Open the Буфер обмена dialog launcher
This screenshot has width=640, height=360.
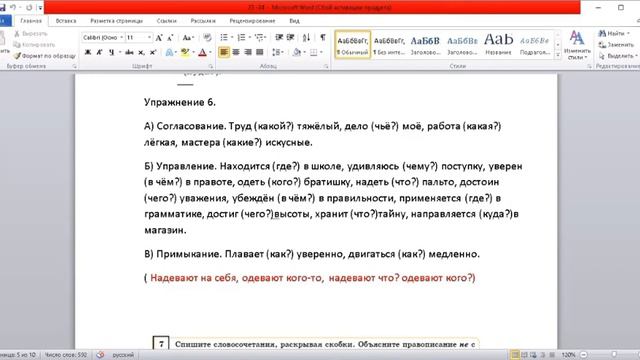pos(74,66)
